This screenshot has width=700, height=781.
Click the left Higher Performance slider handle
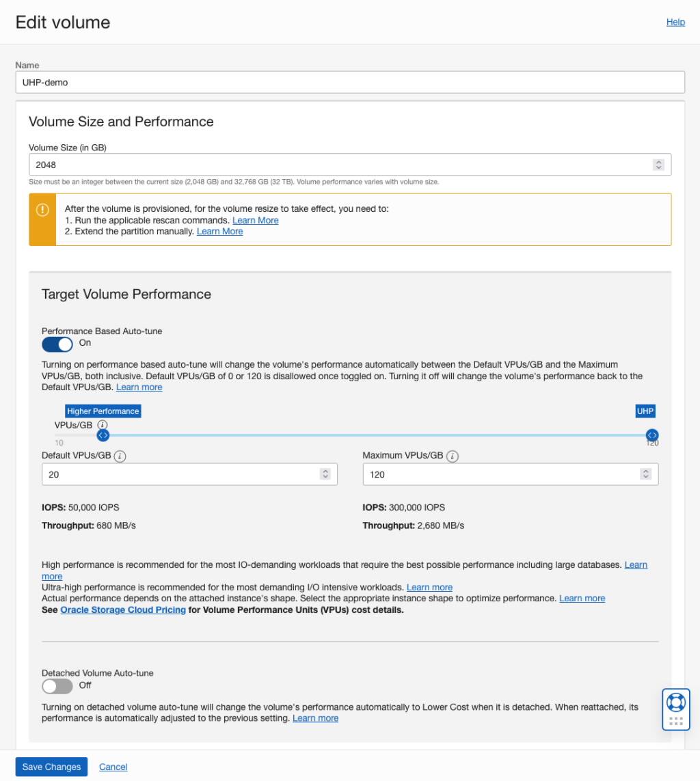103,435
